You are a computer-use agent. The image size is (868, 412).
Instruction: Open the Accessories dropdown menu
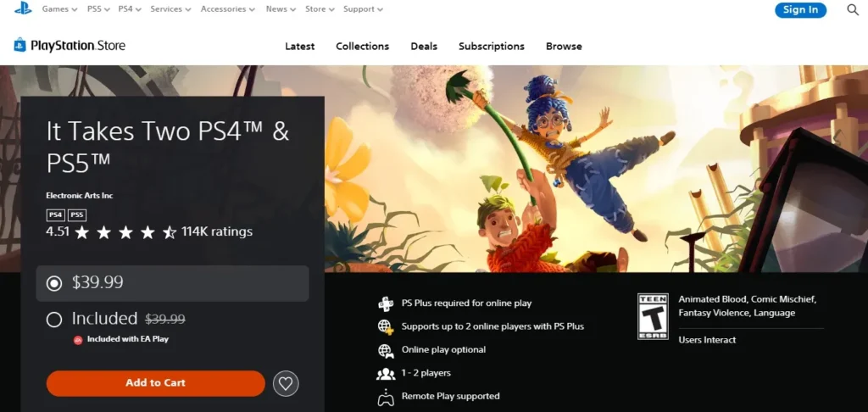pos(228,9)
